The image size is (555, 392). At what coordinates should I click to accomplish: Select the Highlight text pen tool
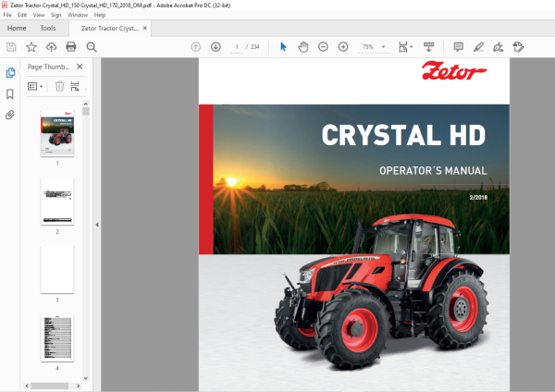click(478, 47)
